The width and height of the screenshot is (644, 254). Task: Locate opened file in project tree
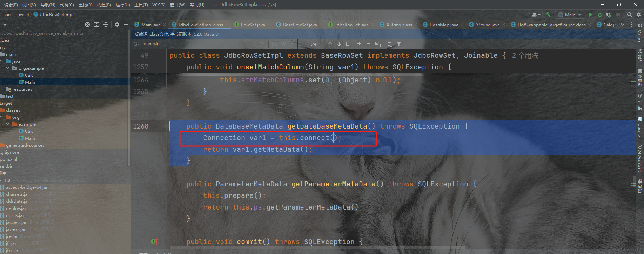(87, 25)
